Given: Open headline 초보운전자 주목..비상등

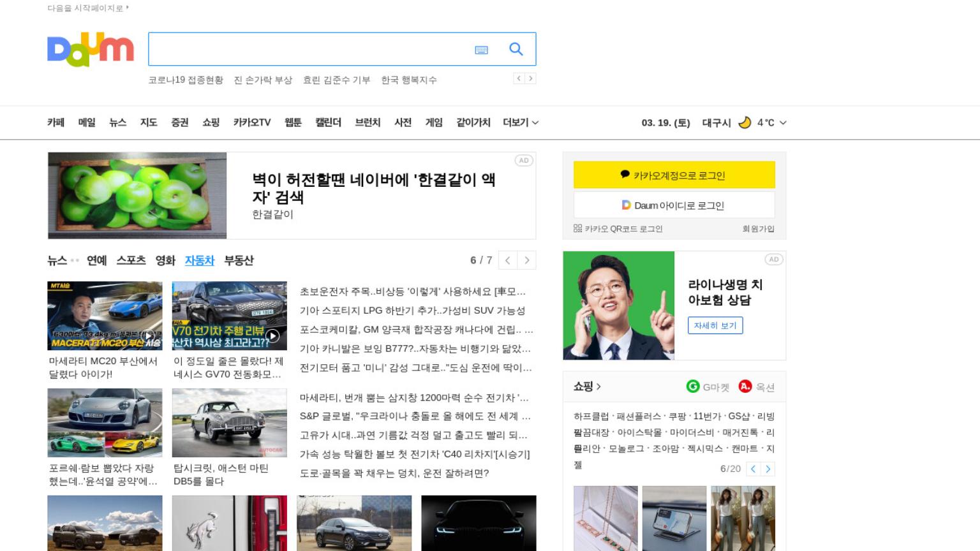Looking at the screenshot, I should pos(413,291).
